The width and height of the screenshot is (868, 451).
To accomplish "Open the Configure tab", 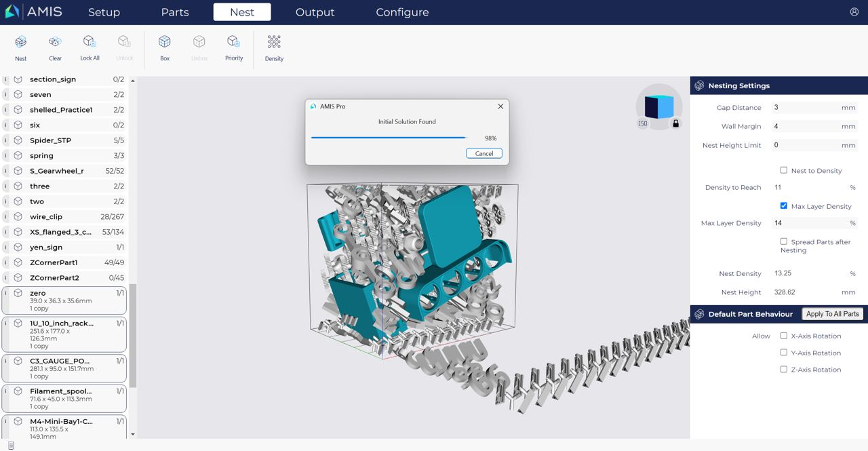I will click(x=402, y=12).
